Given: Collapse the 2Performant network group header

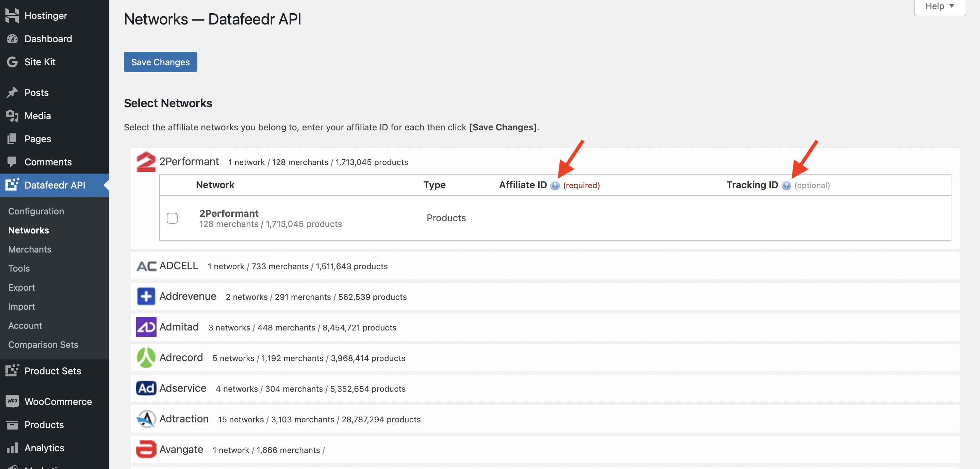Looking at the screenshot, I should [545, 162].
